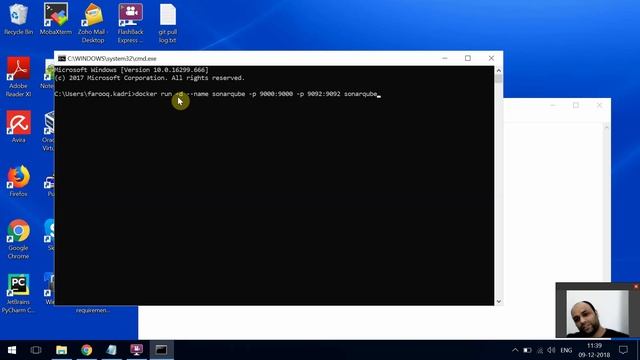Open Firefox desktop shortcut
Screen dimensions: 640x360
click(x=18, y=181)
